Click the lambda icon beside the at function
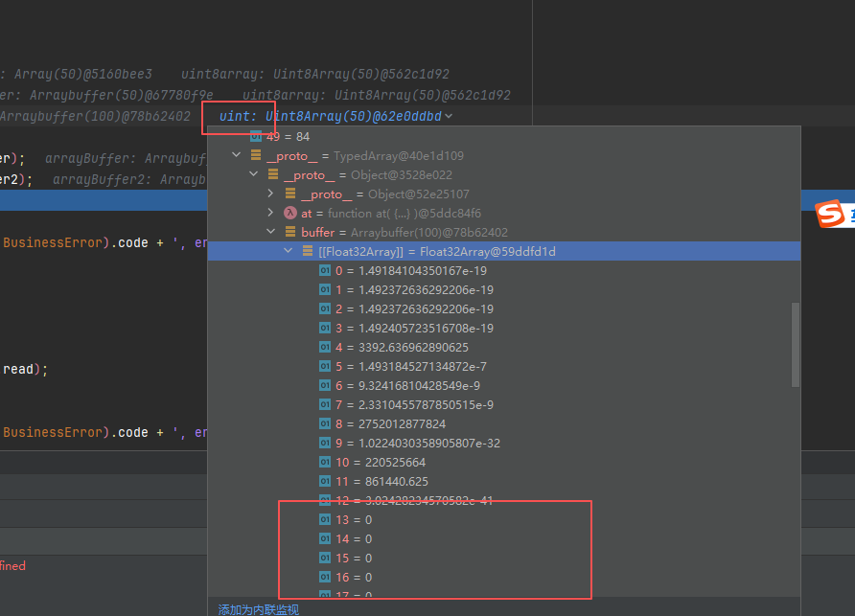Viewport: 855px width, 616px height. pos(291,213)
